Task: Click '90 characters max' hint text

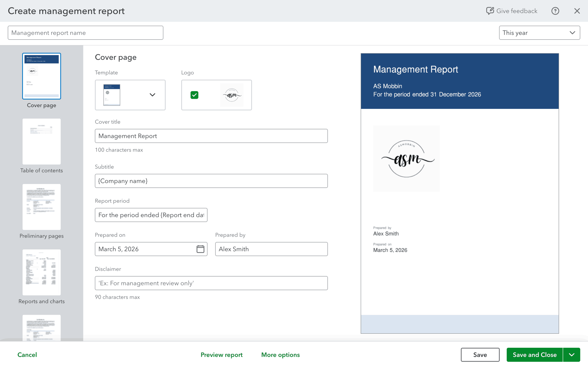Action: pos(117,297)
